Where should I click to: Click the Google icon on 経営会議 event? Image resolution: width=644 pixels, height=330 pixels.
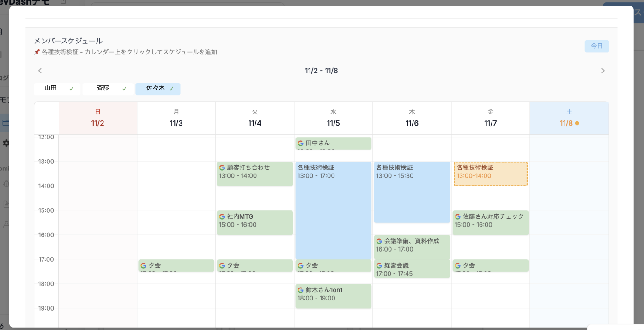[x=379, y=265]
